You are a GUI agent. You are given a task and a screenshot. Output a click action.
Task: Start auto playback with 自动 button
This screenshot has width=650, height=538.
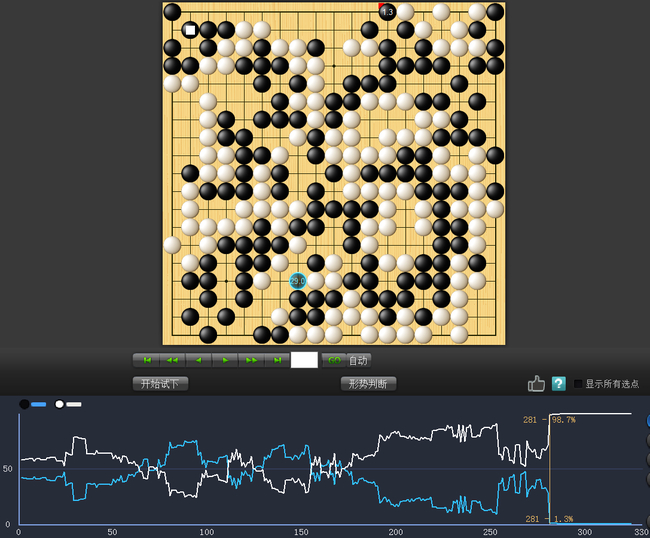pyautogui.click(x=358, y=360)
